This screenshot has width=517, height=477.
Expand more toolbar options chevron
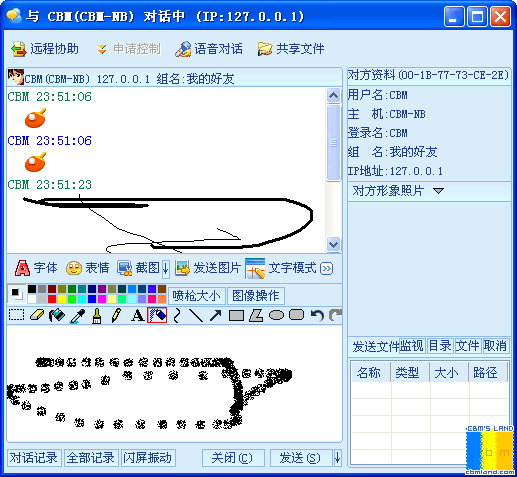tap(326, 269)
